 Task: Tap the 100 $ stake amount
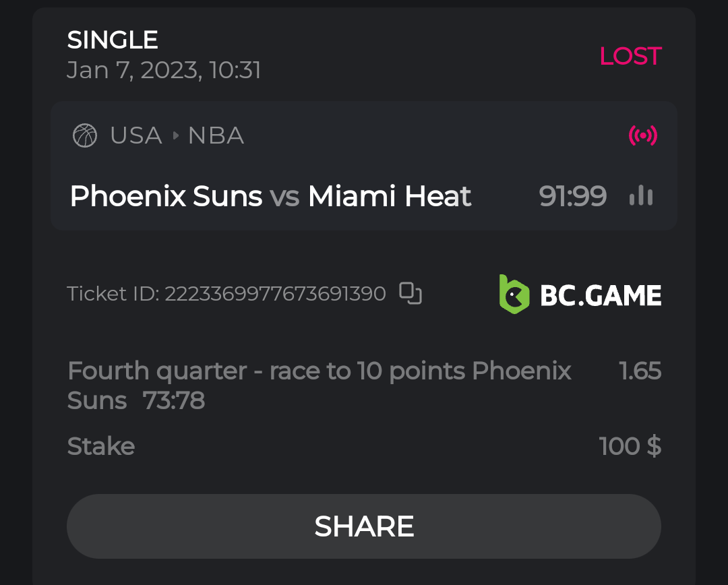[630, 446]
